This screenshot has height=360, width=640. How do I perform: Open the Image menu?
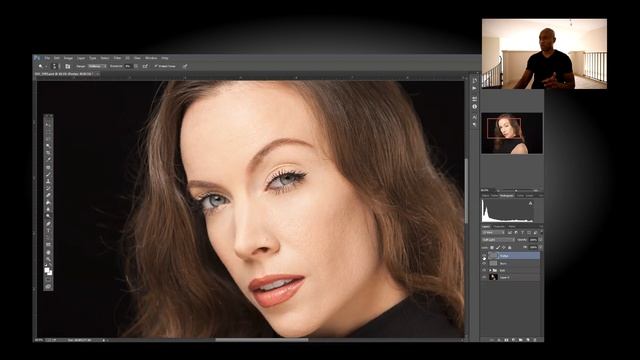(68, 58)
